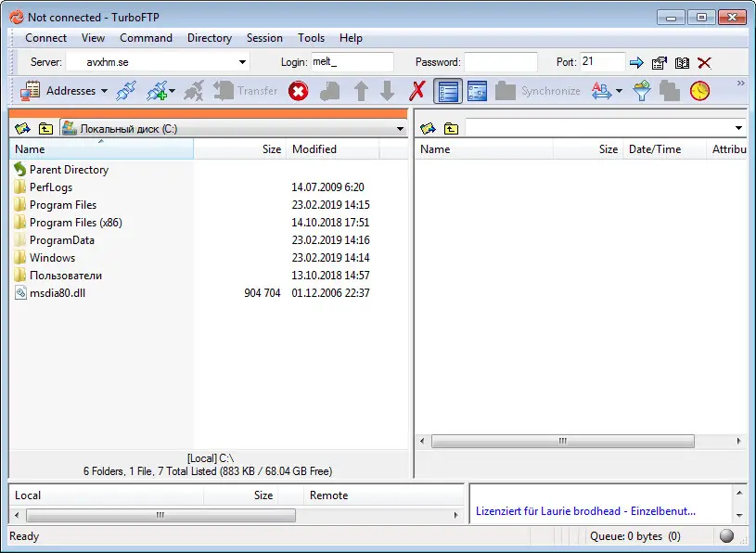Toggle the highlighted list view button
This screenshot has height=553, width=756.
click(448, 91)
